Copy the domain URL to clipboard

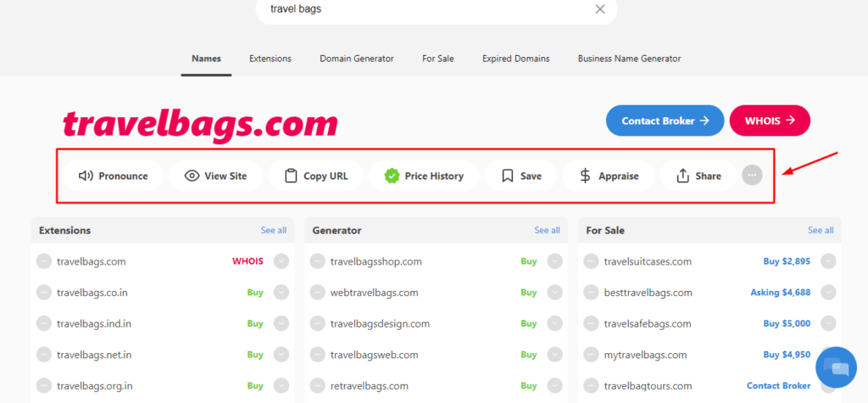click(x=315, y=176)
